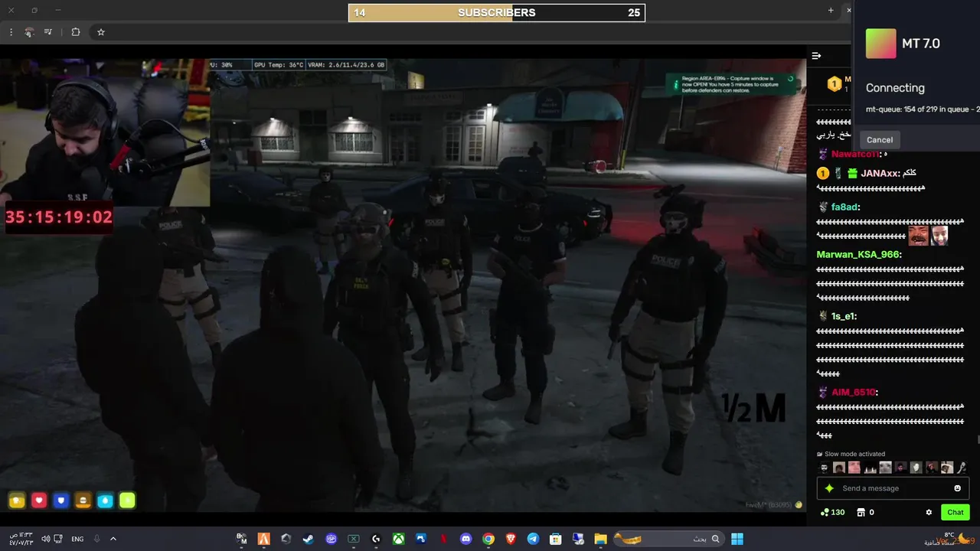Click the taskbar search box
This screenshot has height=551, width=980.
tap(668, 539)
